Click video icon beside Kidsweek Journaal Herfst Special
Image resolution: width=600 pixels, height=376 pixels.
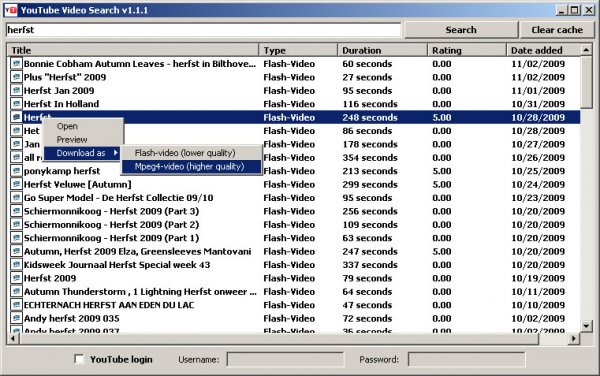(x=16, y=264)
